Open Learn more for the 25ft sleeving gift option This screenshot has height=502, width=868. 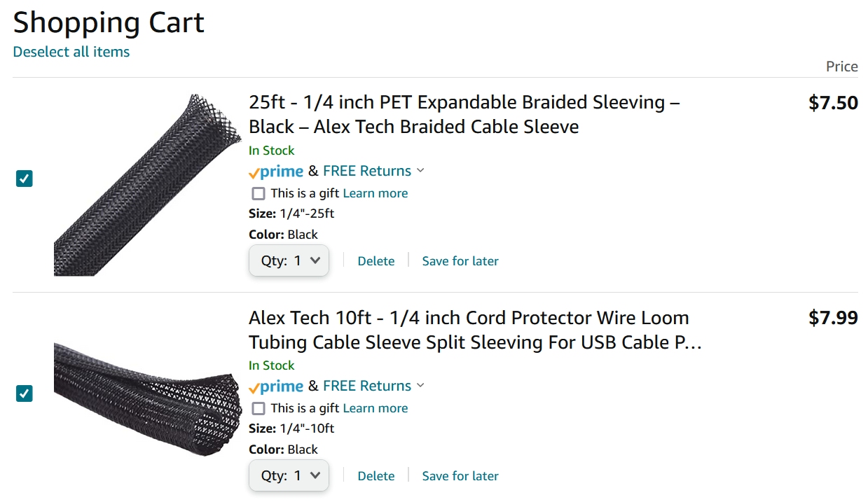pos(376,193)
